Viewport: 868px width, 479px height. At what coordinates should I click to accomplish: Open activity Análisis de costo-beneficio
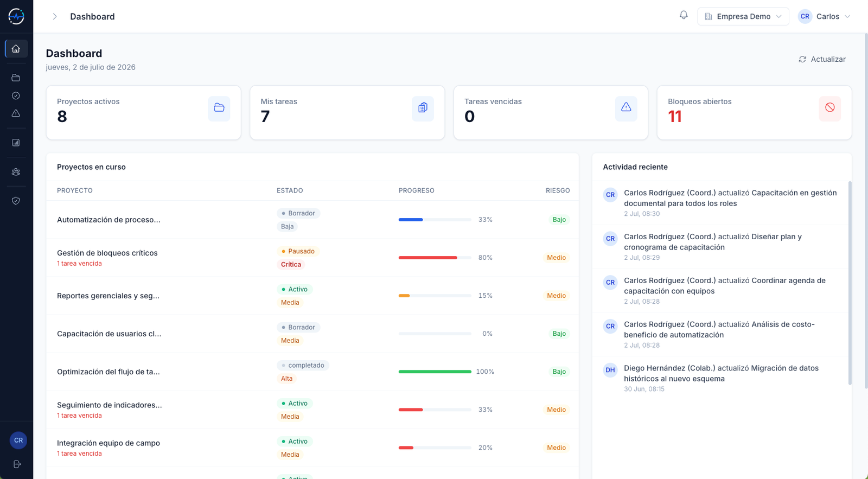coord(722,335)
